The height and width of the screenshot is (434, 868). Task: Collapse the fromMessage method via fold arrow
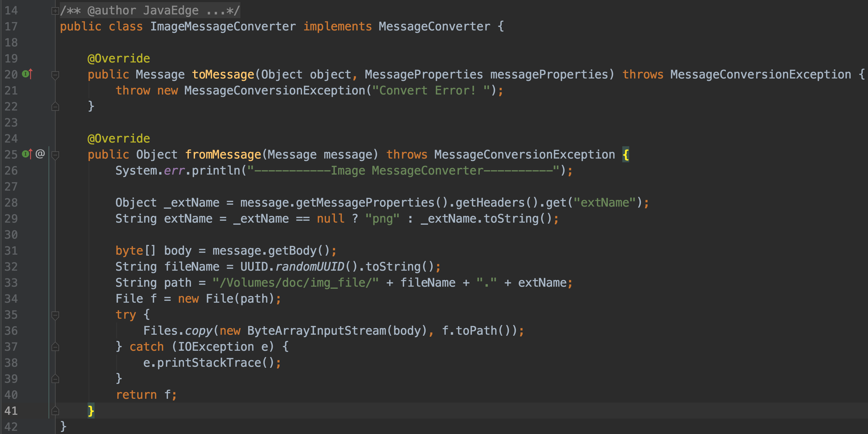55,155
